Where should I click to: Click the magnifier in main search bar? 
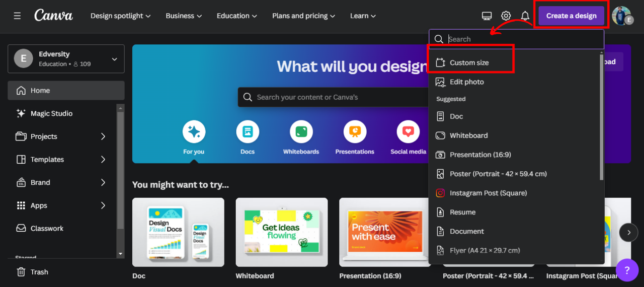248,97
